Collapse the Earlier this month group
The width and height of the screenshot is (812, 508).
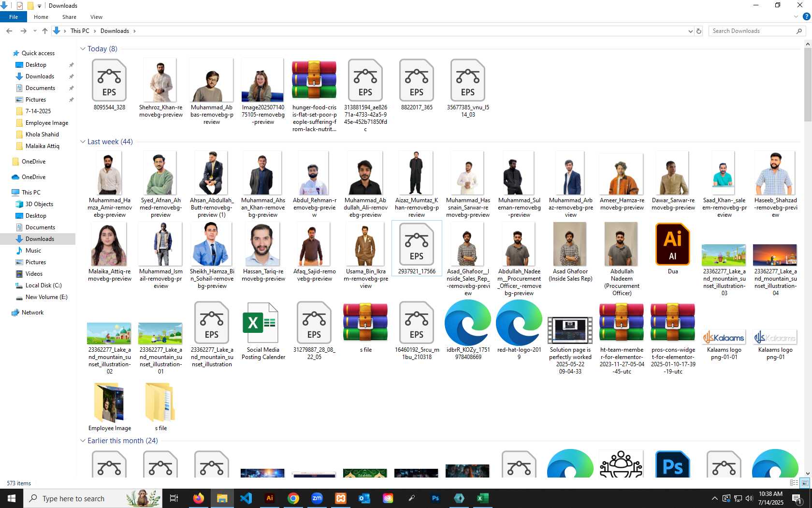pyautogui.click(x=83, y=441)
